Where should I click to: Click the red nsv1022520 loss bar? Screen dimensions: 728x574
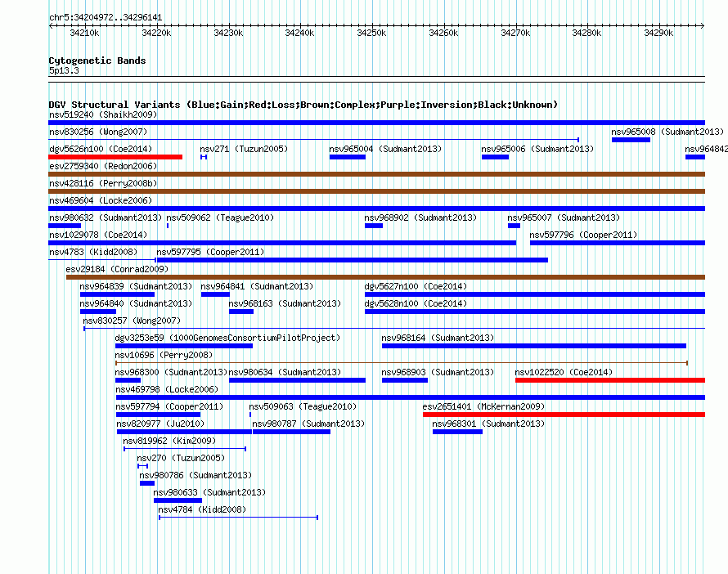pos(610,380)
